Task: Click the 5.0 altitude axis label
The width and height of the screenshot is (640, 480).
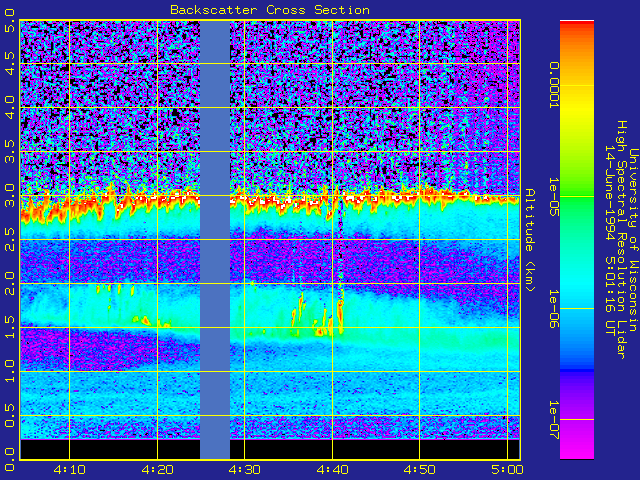Action: point(9,20)
